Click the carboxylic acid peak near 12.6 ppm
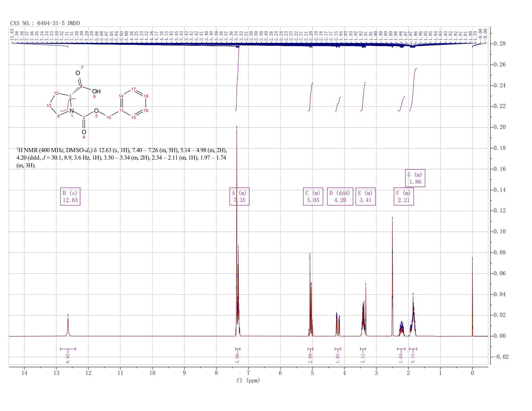 click(68, 327)
